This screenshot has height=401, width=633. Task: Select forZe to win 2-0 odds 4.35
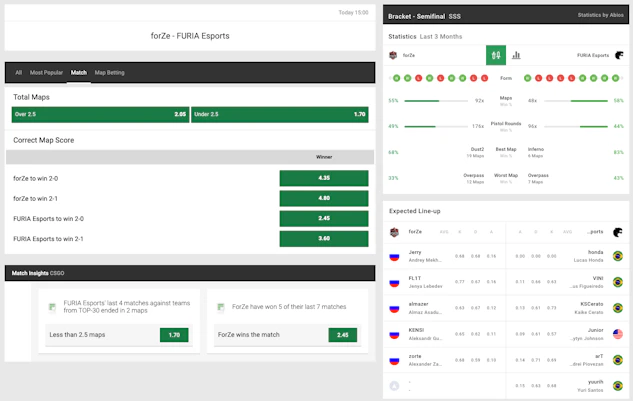pyautogui.click(x=324, y=178)
